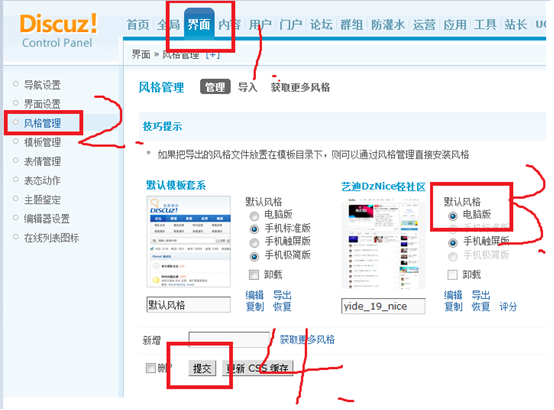Open 模板管理 in left sidebar
Screen dimensions: 554x410
point(42,142)
